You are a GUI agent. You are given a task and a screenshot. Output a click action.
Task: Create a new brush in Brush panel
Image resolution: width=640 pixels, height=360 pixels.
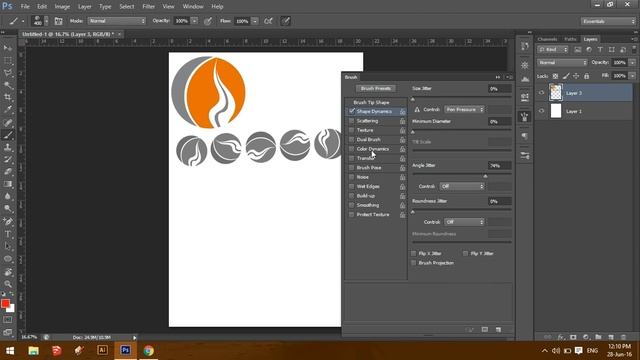pyautogui.click(x=498, y=329)
